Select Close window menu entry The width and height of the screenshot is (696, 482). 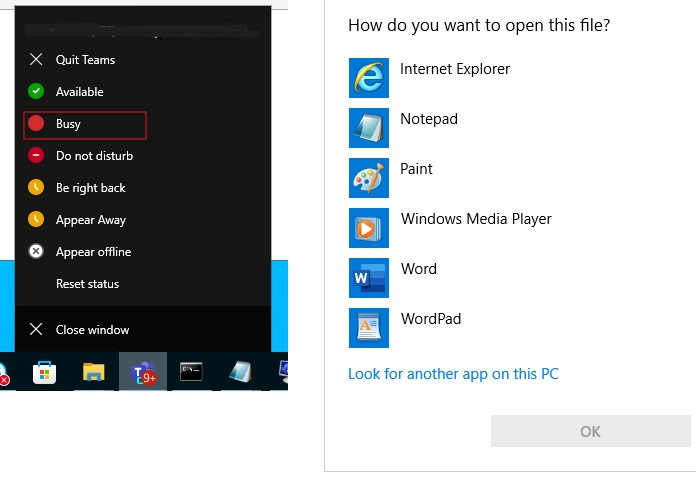(143, 329)
